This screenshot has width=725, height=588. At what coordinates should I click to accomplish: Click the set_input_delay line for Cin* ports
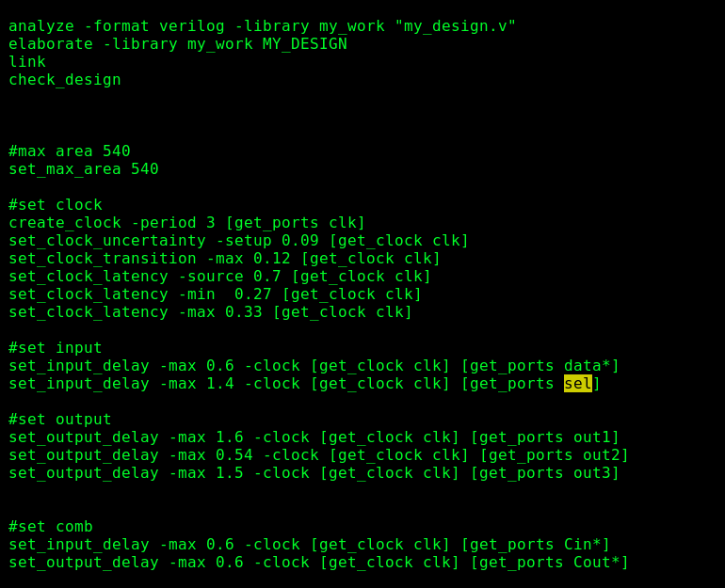tap(309, 545)
